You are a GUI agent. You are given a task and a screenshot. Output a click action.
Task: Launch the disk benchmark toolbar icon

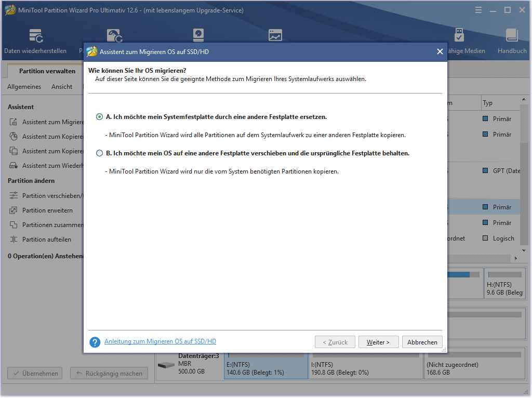click(x=198, y=35)
